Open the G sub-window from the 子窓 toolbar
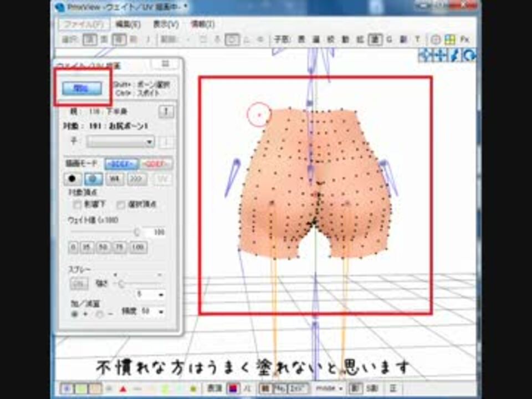Viewport: 532px width, 399px height. pos(389,40)
